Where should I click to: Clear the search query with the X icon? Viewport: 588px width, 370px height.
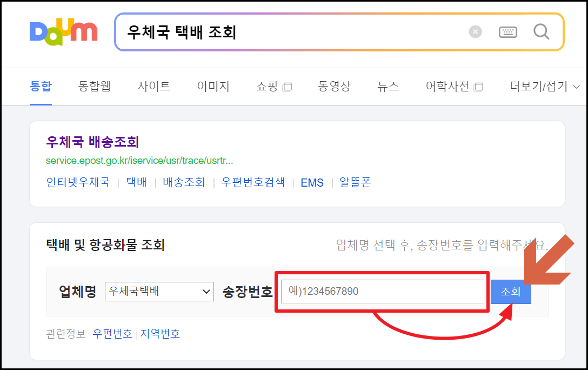(x=475, y=31)
